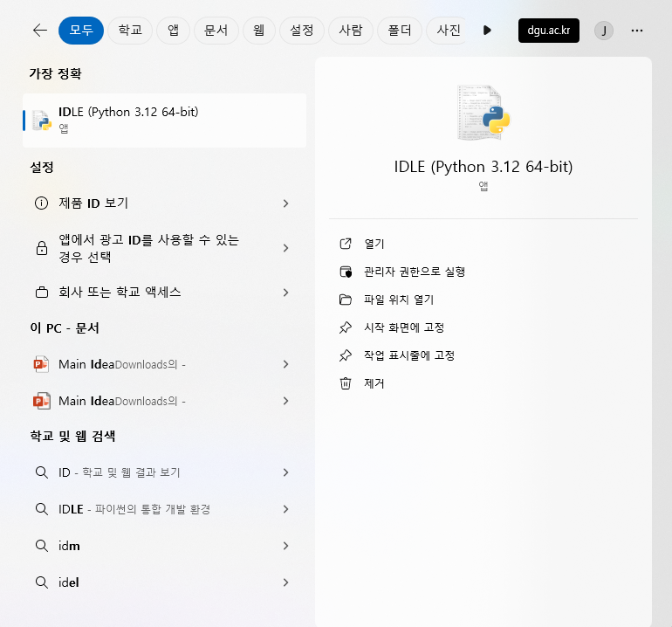
Task: Show more filter tabs with the arrow
Action: pos(487,31)
